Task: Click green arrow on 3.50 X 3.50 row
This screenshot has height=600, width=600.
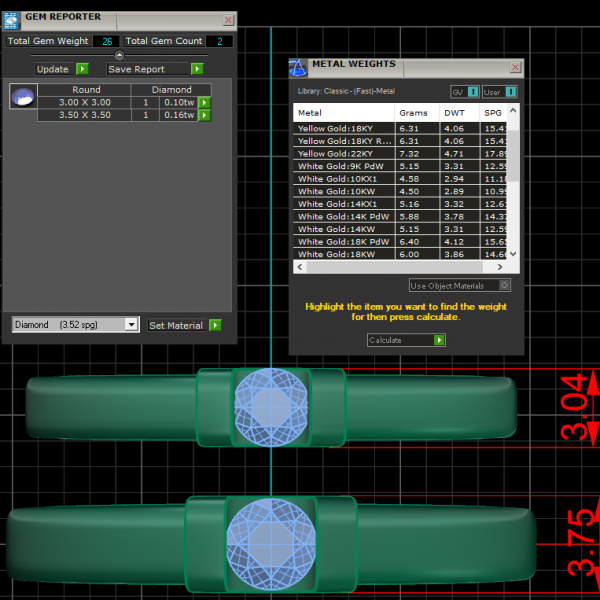Action: click(x=204, y=116)
